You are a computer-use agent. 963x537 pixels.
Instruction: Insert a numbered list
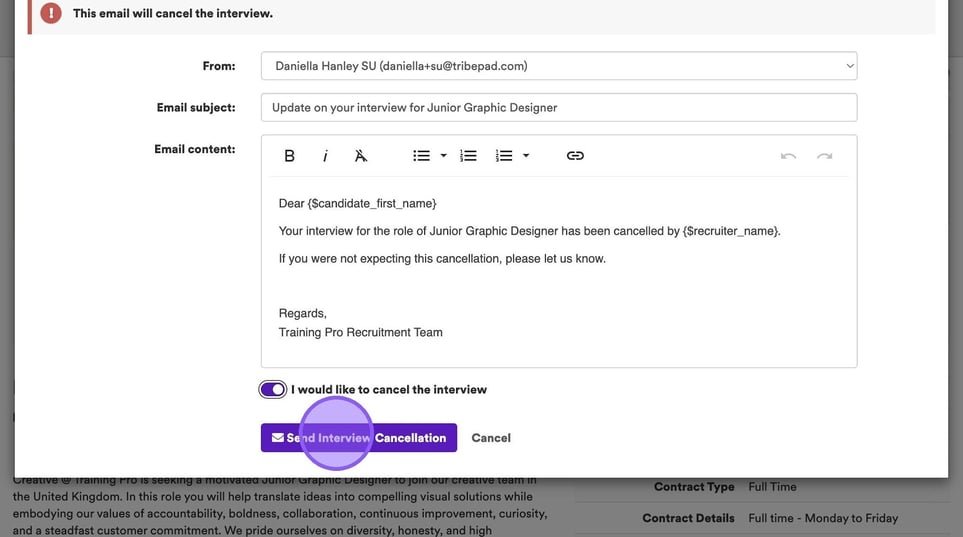[x=468, y=156]
